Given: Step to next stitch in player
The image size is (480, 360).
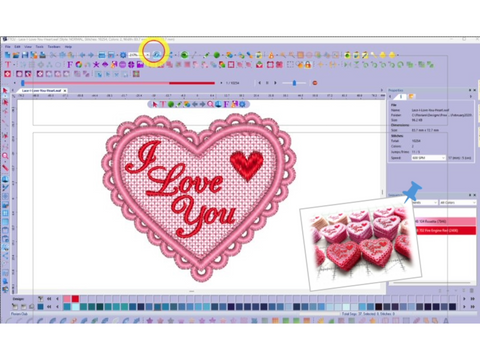Looking at the screenshot, I should pos(275,83).
